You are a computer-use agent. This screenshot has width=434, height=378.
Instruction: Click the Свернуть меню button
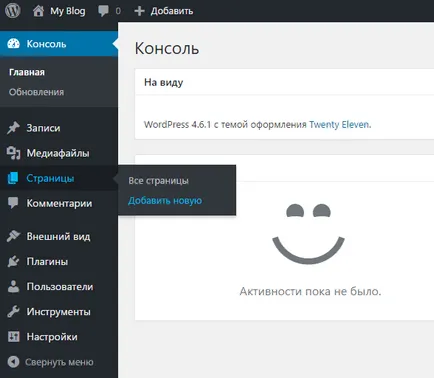coord(59,362)
